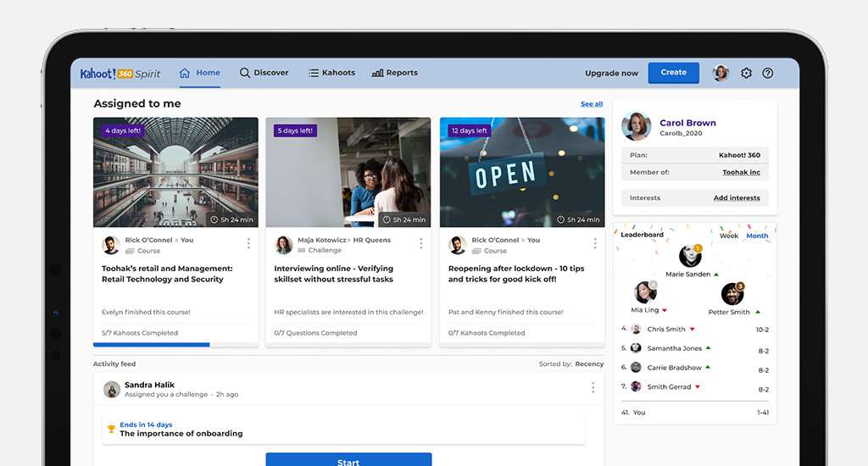
Task: Click Smith Gerrad's small avatar
Action: [636, 386]
